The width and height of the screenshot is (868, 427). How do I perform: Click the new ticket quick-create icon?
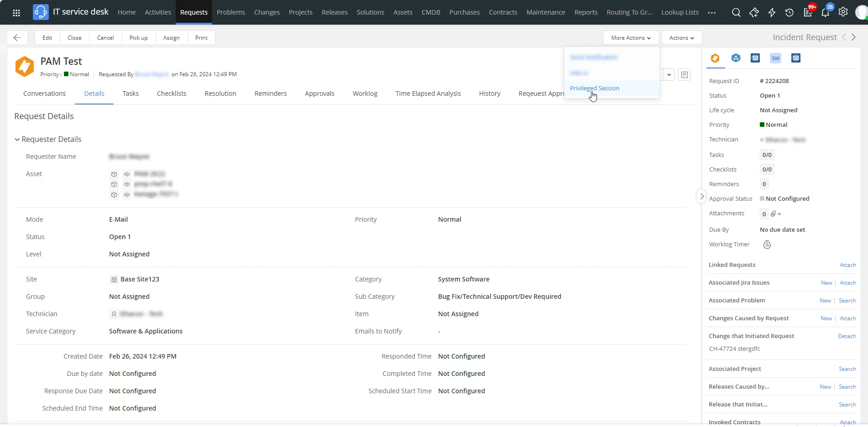click(754, 12)
